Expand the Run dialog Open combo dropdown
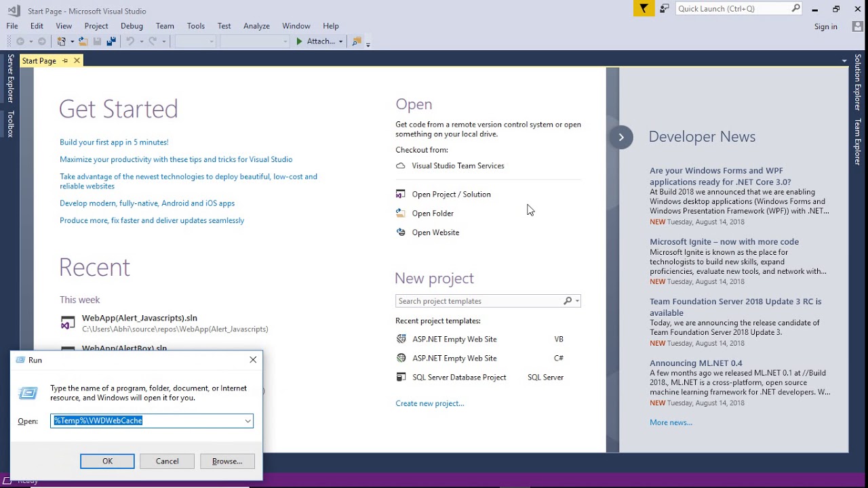This screenshot has height=488, width=868. [248, 421]
